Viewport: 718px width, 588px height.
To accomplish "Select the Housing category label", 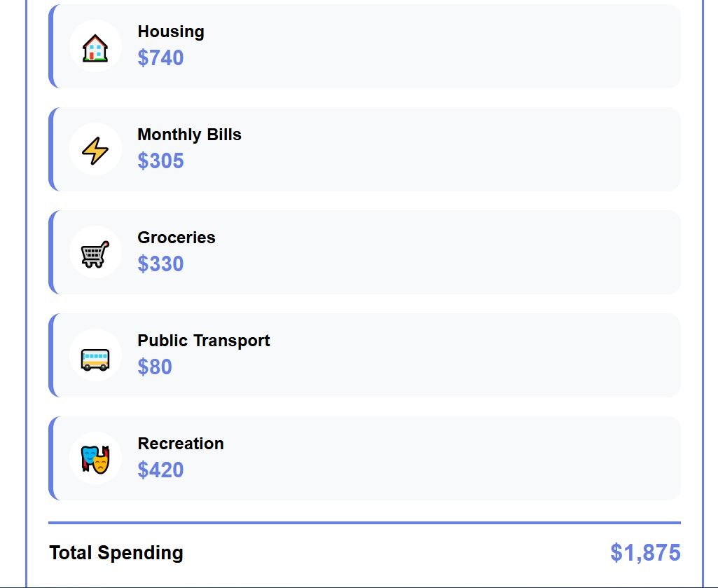I will 171,32.
